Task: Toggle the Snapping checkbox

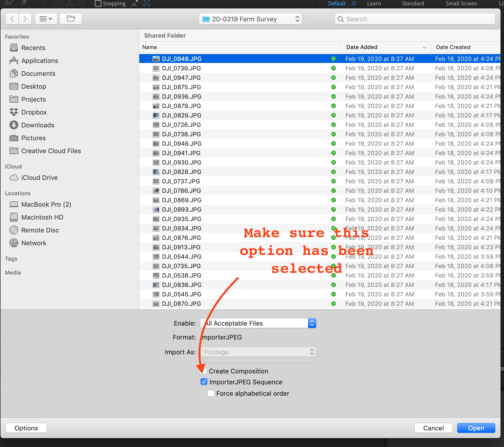Action: [x=98, y=3]
